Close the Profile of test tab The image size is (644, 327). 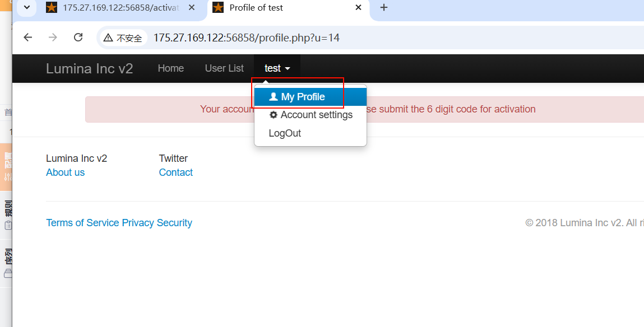click(358, 8)
